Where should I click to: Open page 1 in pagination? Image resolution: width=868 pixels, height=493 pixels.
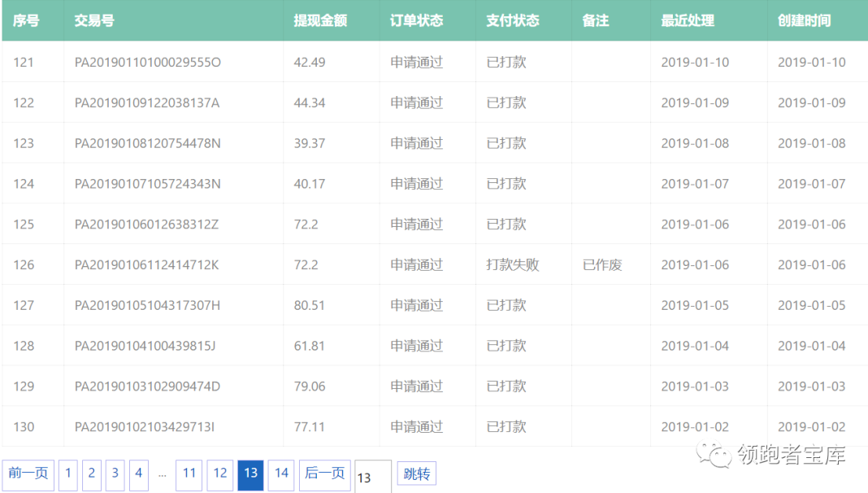pos(68,474)
